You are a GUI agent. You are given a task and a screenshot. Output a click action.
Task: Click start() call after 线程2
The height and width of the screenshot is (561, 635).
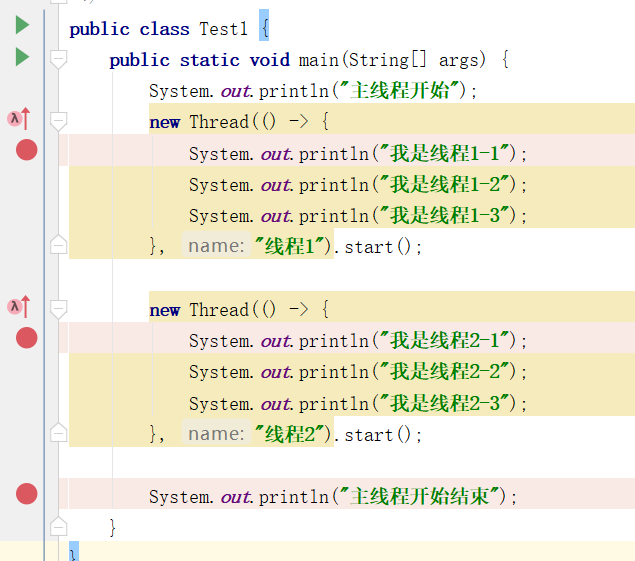coord(378,435)
